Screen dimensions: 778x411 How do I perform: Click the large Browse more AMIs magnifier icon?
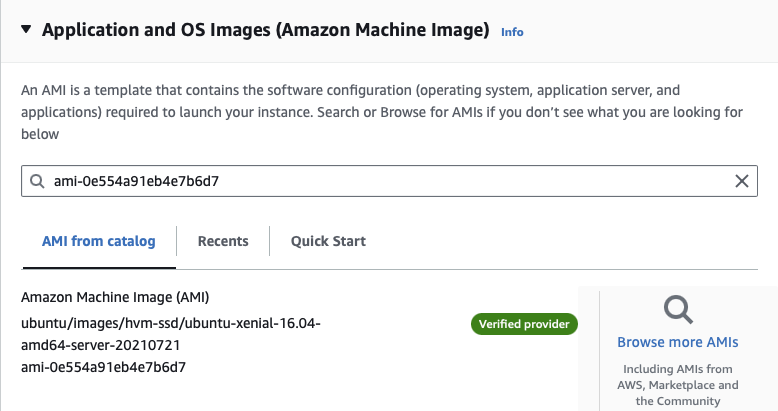click(x=678, y=310)
